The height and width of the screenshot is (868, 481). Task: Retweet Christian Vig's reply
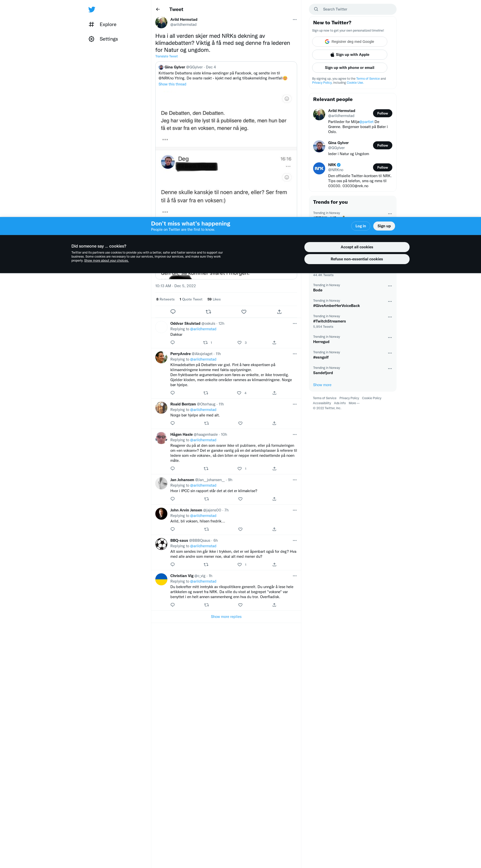pyautogui.click(x=206, y=605)
